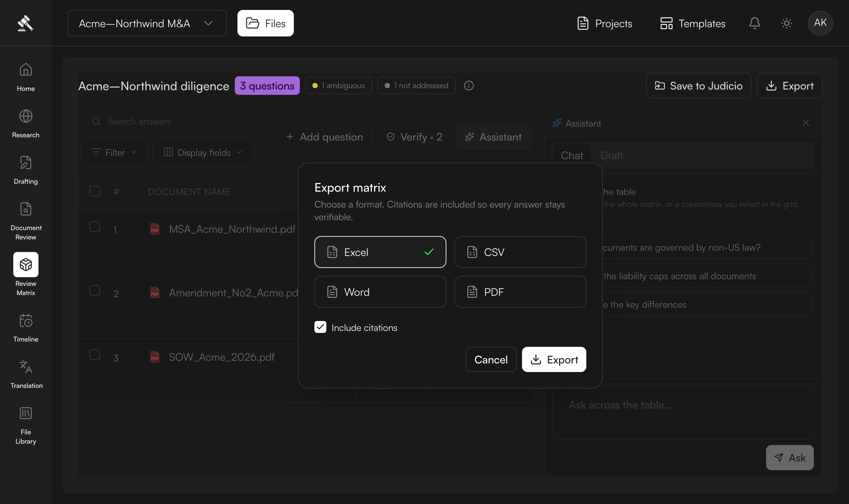Open AK user avatar menu
Screen dimensions: 849x504
[x=820, y=23]
